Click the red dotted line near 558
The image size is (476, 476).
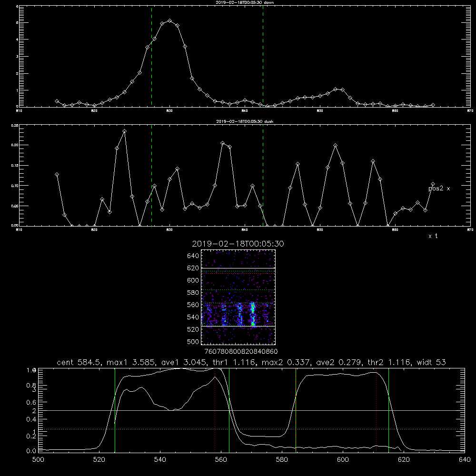215,410
